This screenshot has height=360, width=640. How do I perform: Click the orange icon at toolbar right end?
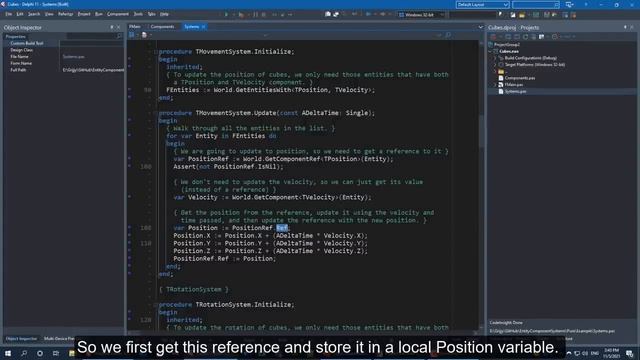coord(573,15)
